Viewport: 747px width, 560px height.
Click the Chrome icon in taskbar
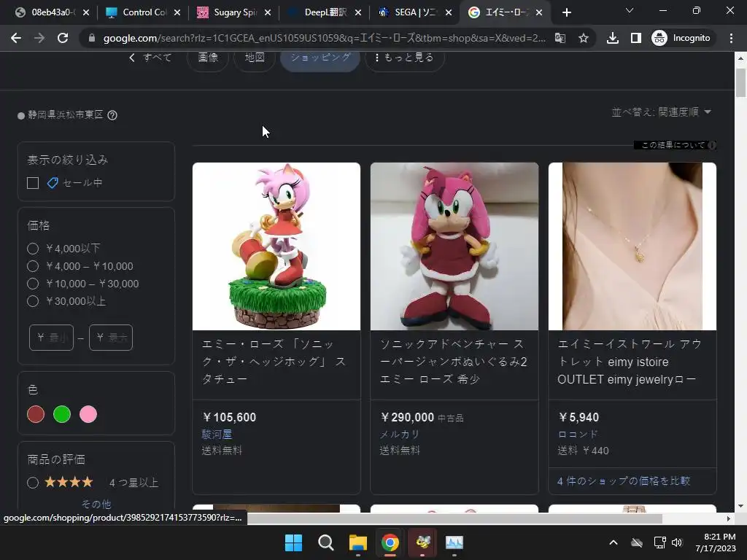[390, 542]
